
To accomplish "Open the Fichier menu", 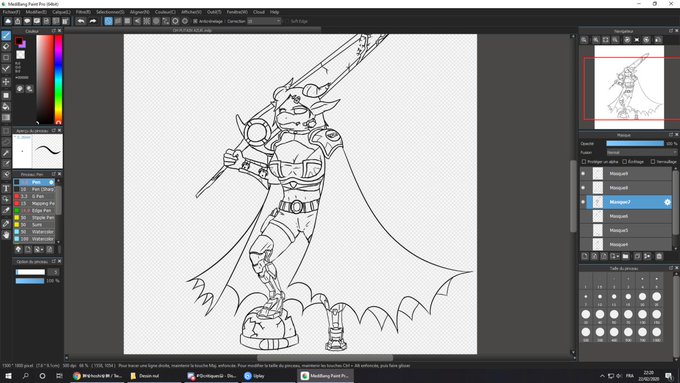I will [11, 12].
